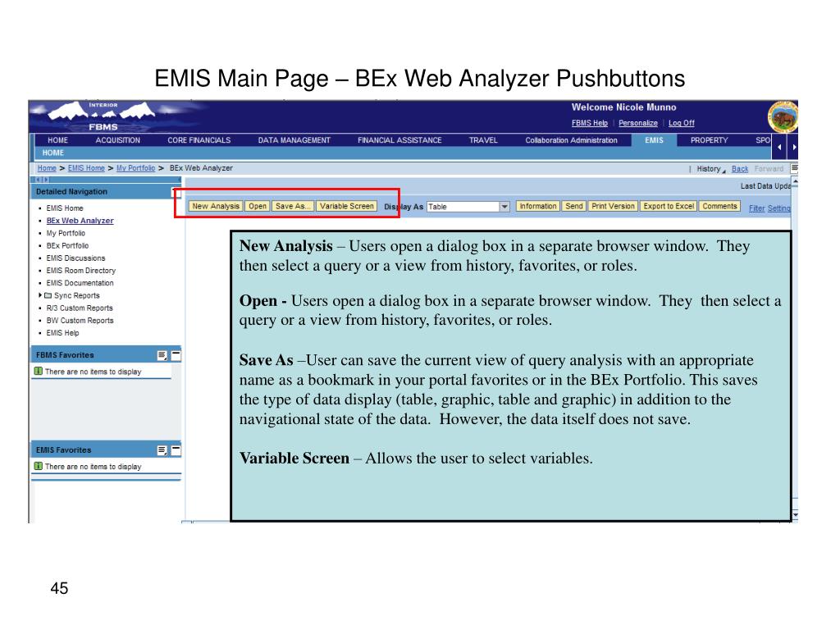Click Export to Excel button
This screenshot has width=840, height=630.
tap(669, 206)
